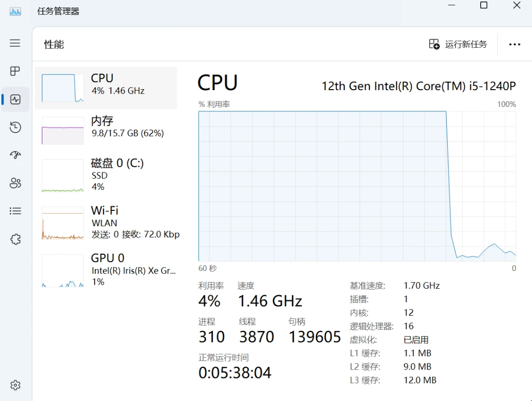Open the Details list page icon
Screen dimensions: 532x401
click(15, 211)
